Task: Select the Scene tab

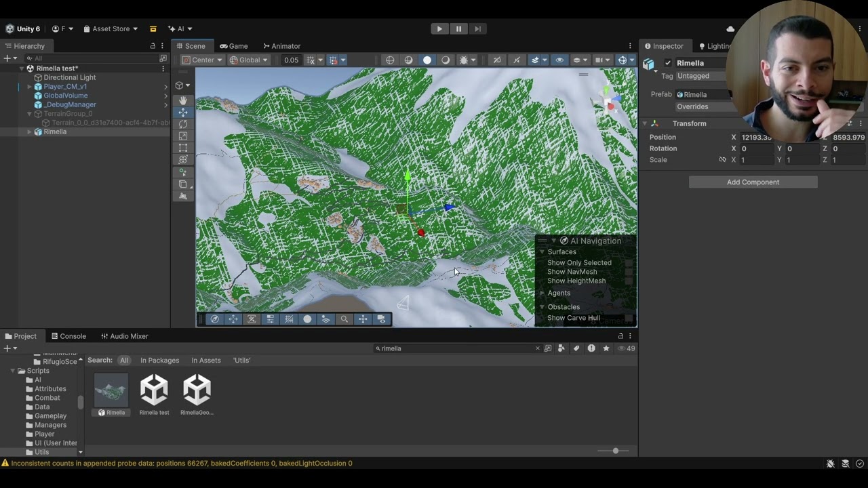Action: 191,46
